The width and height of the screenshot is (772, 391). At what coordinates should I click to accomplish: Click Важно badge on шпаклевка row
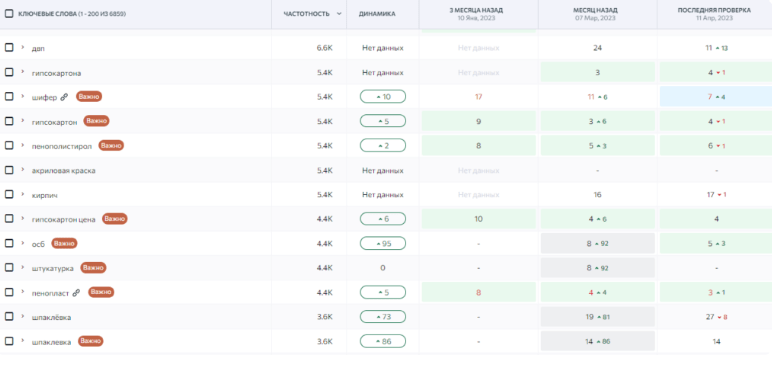tap(90, 341)
